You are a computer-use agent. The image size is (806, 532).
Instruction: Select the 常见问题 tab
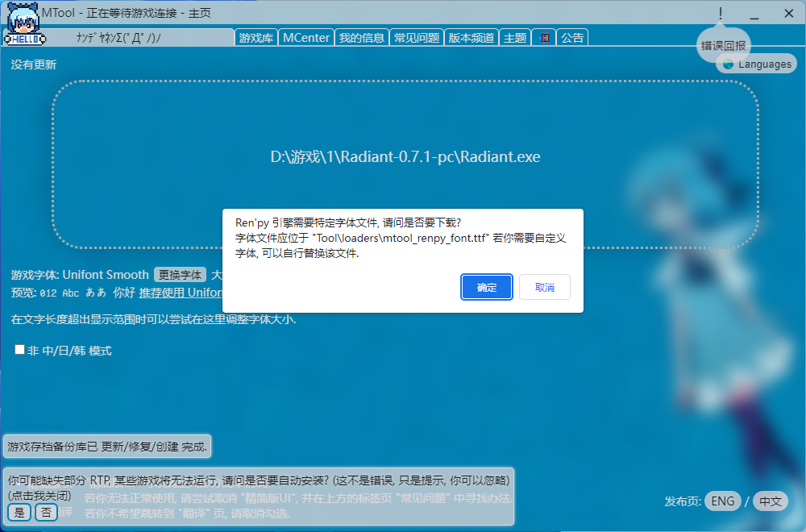point(416,38)
